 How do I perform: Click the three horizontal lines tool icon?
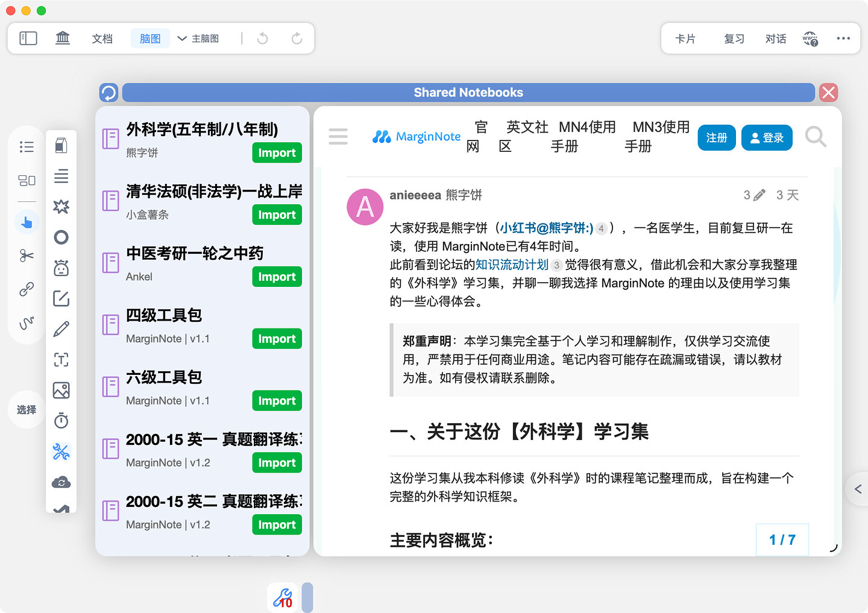[61, 176]
